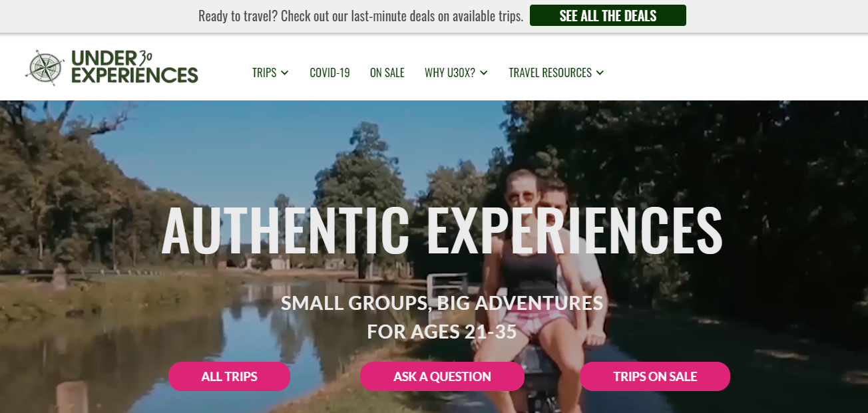
Task: Click the Authentic Experiences headline
Action: (x=442, y=231)
